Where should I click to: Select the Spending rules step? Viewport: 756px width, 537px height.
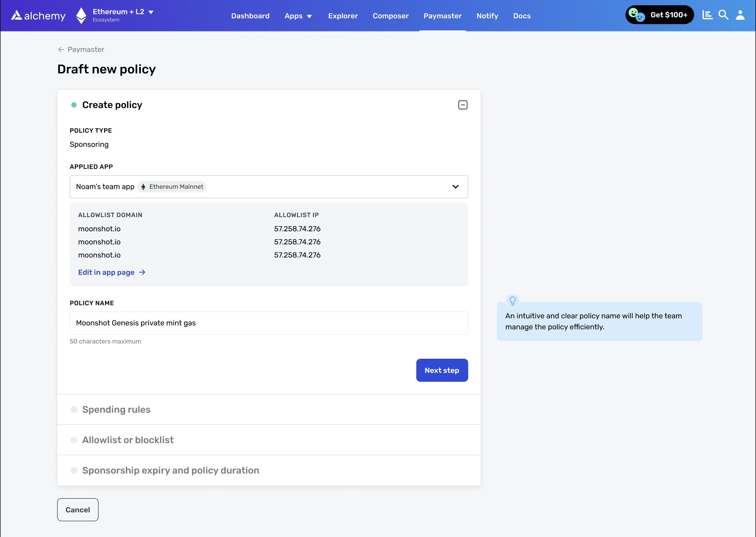[116, 409]
